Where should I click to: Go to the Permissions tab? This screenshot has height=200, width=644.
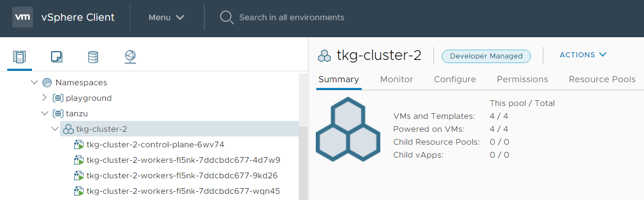tap(522, 80)
